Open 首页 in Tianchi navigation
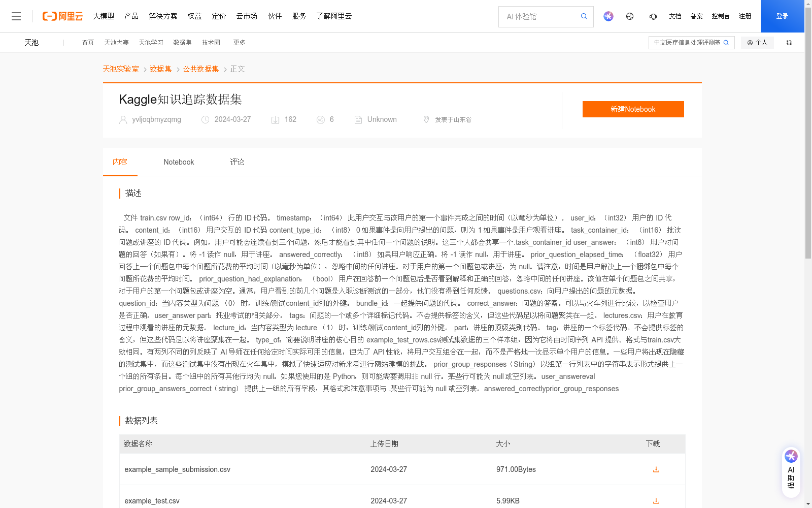Viewport: 812px width, 508px height. pyautogui.click(x=88, y=43)
